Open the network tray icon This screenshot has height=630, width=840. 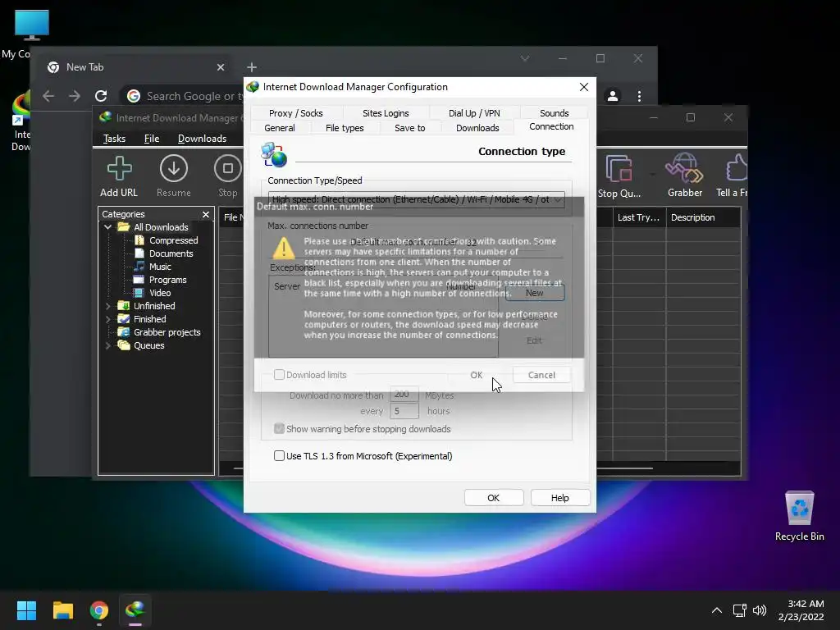click(740, 610)
